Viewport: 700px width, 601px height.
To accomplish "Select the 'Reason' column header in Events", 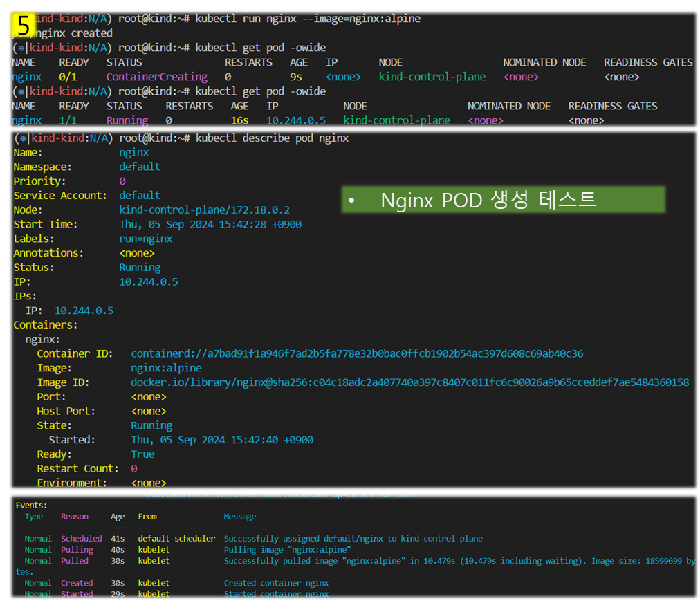I will [75, 516].
